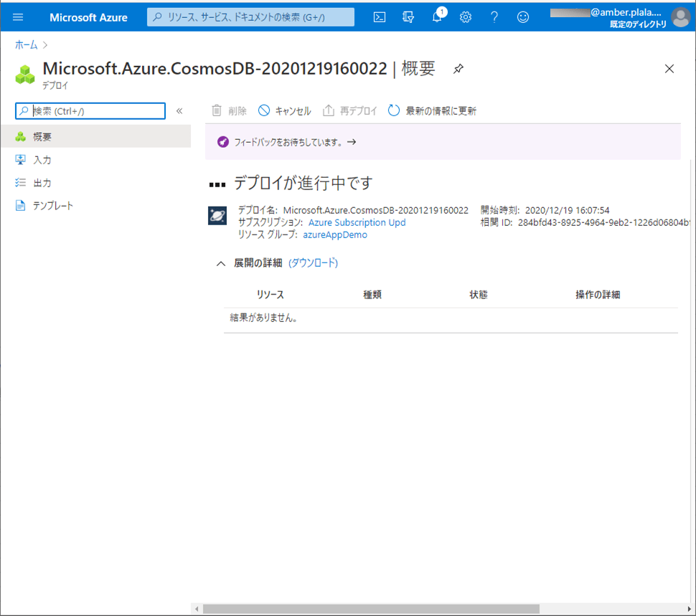
Task: Click the green cubes deployment icon
Action: point(25,75)
